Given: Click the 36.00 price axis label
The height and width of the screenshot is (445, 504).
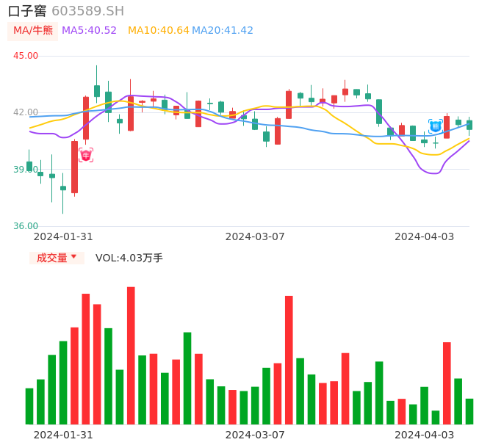Looking at the screenshot, I should click(26, 226).
